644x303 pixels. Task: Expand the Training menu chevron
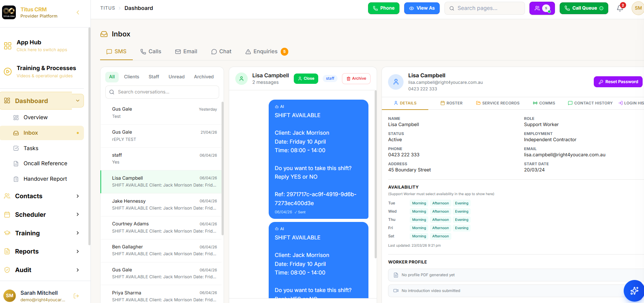click(78, 233)
